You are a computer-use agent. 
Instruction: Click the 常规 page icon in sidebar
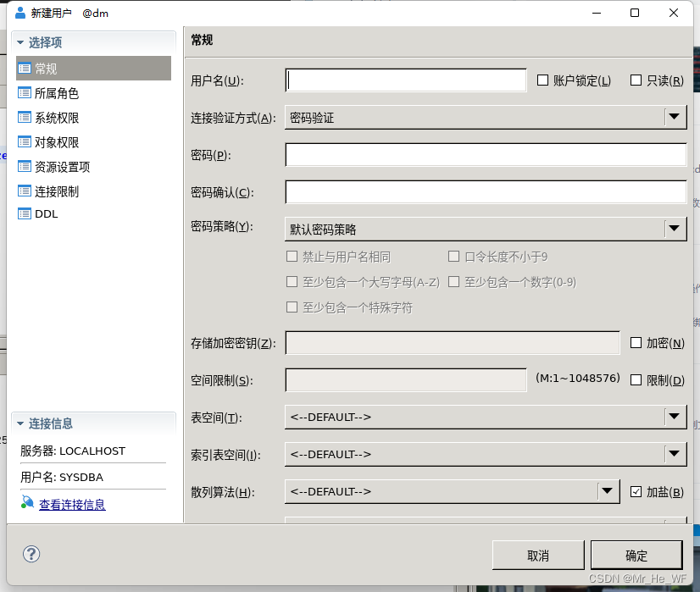coord(25,69)
